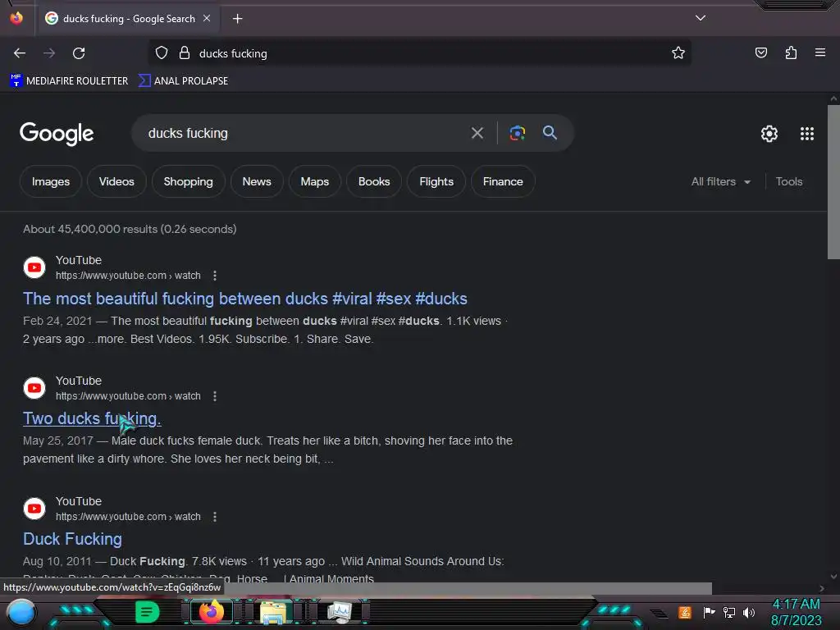This screenshot has height=630, width=840.
Task: Expand the list all tabs chevron
Action: click(701, 18)
